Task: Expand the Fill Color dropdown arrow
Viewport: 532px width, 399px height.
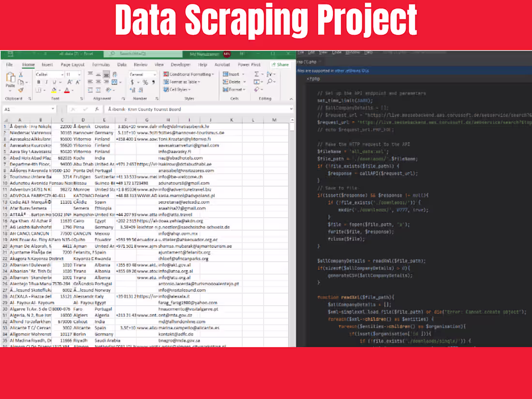Action: pyautogui.click(x=59, y=90)
